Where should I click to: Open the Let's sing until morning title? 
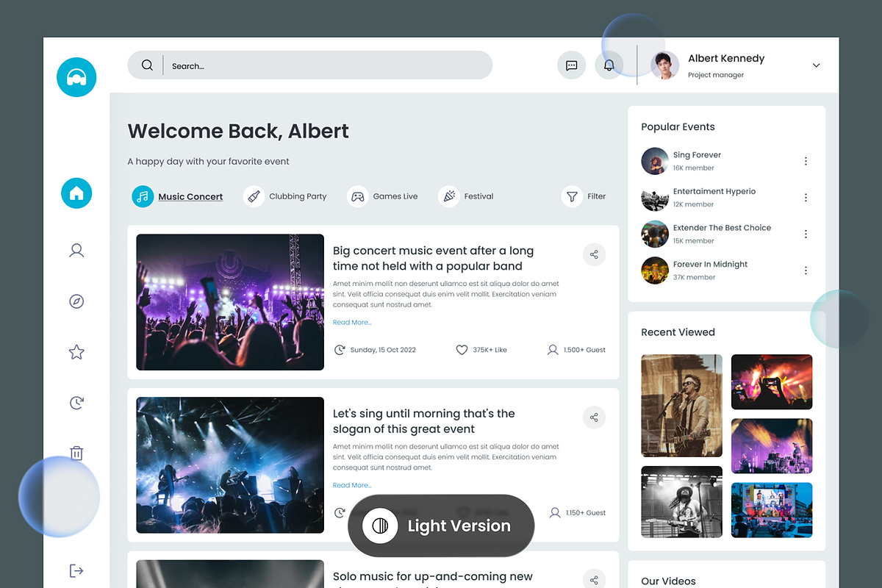[x=424, y=421]
